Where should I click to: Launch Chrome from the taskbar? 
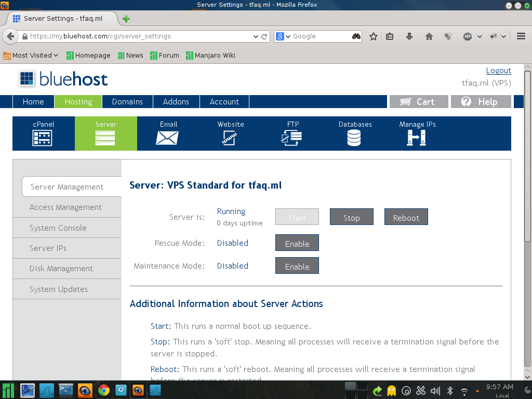[104, 390]
